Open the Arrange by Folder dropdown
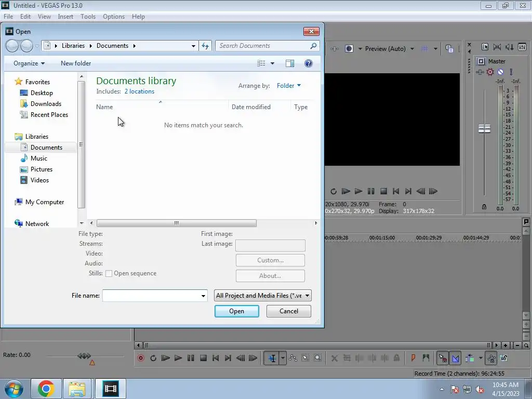The width and height of the screenshot is (532, 399). (x=289, y=86)
